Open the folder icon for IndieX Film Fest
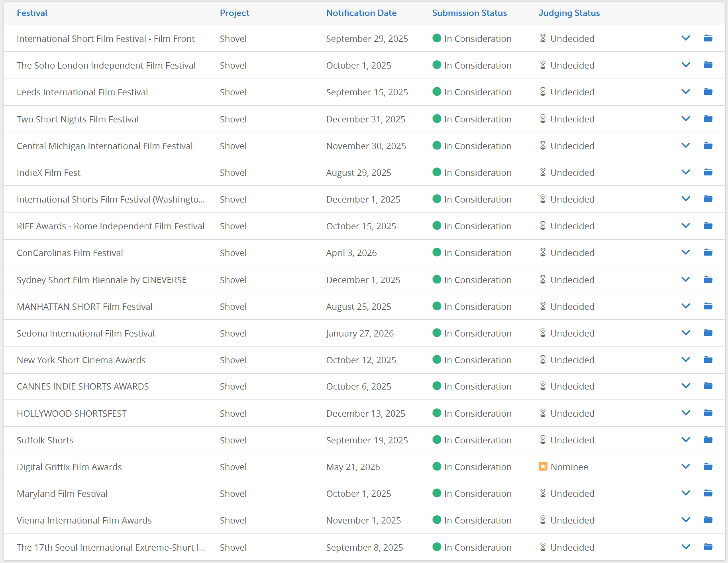This screenshot has height=563, width=728. [x=708, y=172]
